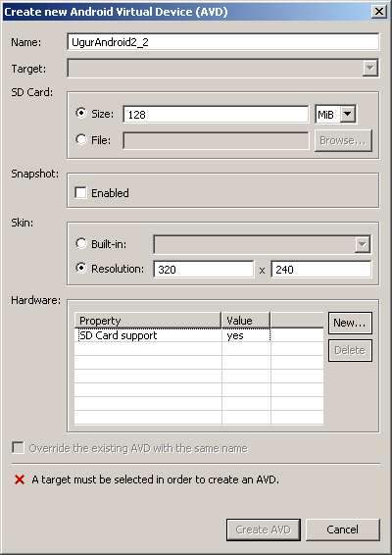Click the Delete hardware button
Screen dimensions: 392x555
(350, 350)
